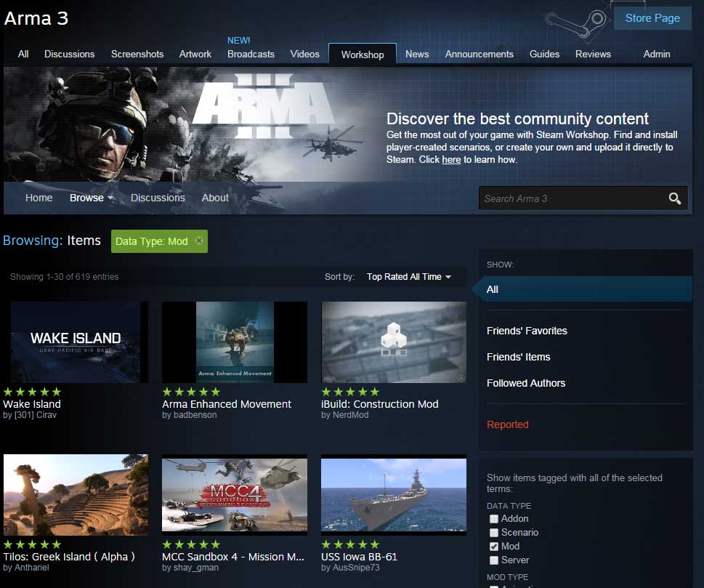Open author badbenson's profile
Screen dimensions: 704x588
(195, 415)
